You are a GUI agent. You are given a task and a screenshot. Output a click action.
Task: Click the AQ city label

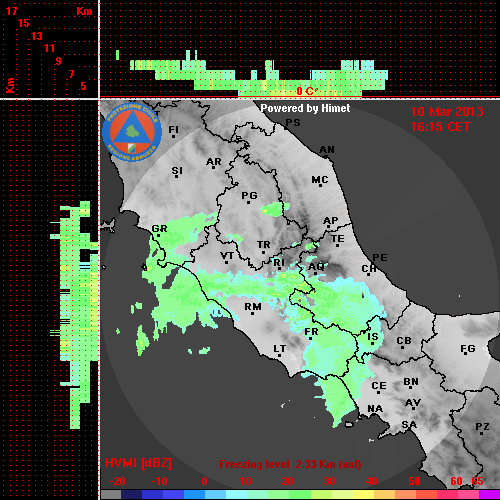[316, 267]
